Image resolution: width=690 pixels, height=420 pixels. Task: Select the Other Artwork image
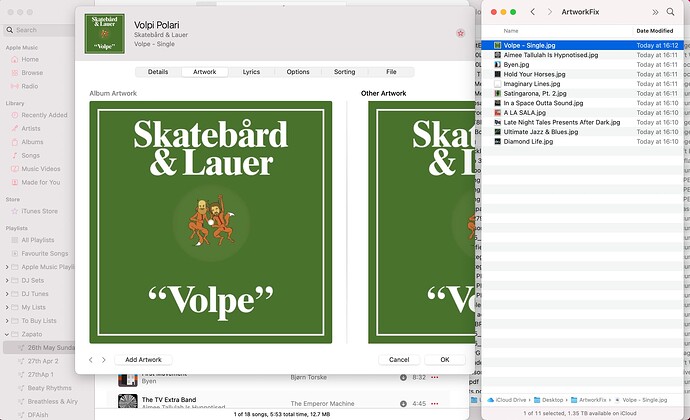[422, 222]
